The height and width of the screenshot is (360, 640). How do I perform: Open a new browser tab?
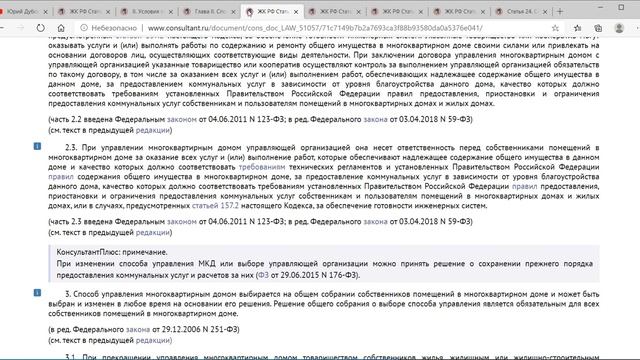(x=560, y=12)
